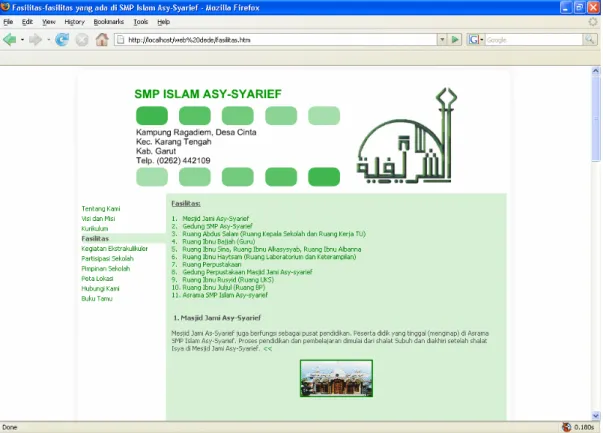Select the Fasilitas sidebar item

[x=95, y=239]
